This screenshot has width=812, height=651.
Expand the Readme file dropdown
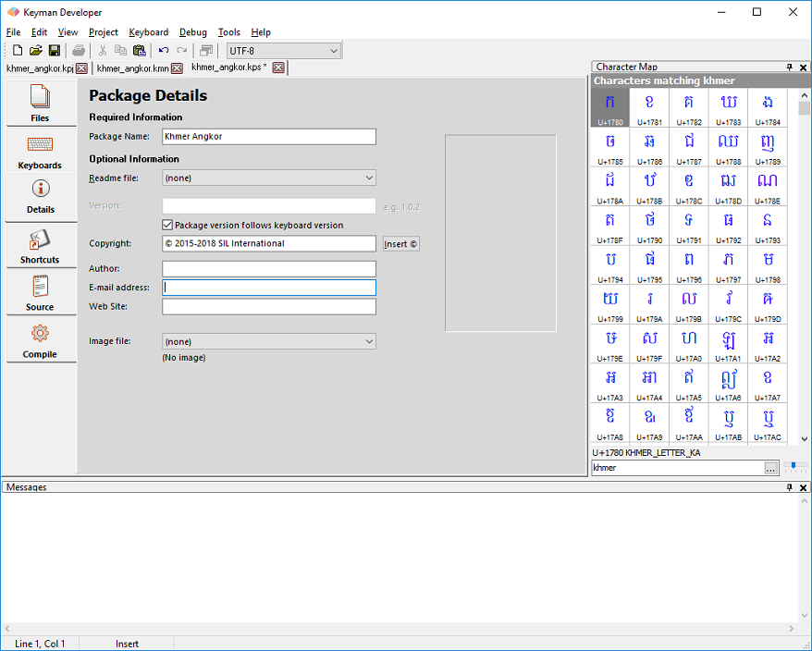pyautogui.click(x=369, y=178)
